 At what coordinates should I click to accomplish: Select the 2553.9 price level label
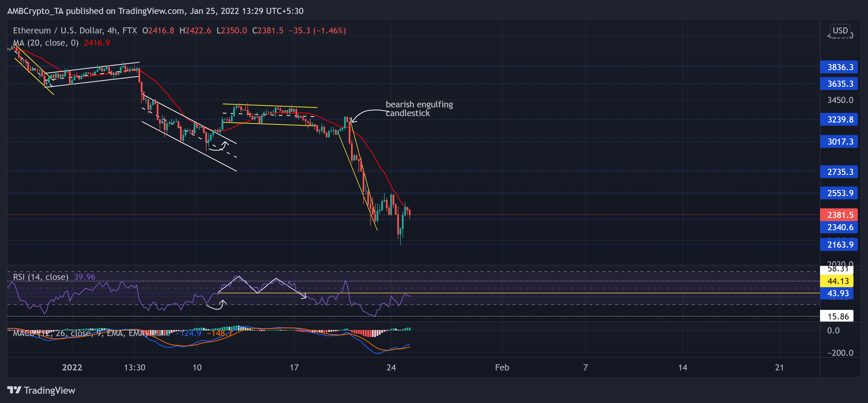(x=839, y=193)
